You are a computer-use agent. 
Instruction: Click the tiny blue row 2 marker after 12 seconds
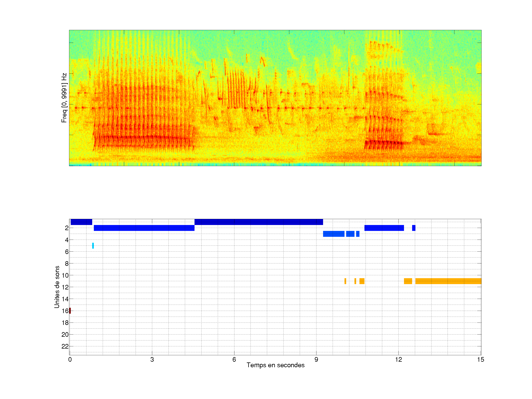click(x=414, y=228)
